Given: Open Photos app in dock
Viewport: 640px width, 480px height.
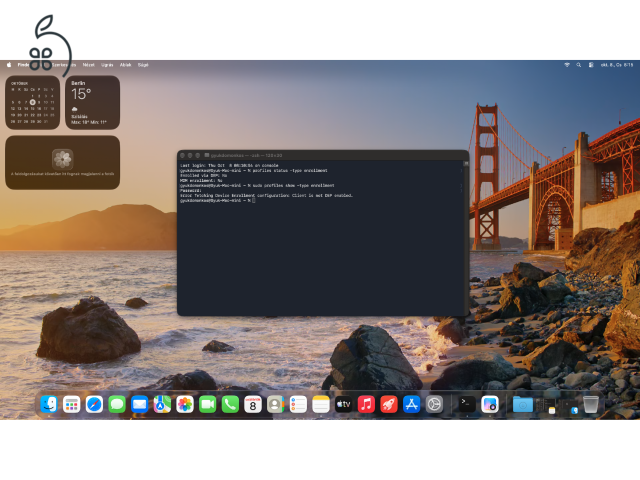Looking at the screenshot, I should [185, 404].
